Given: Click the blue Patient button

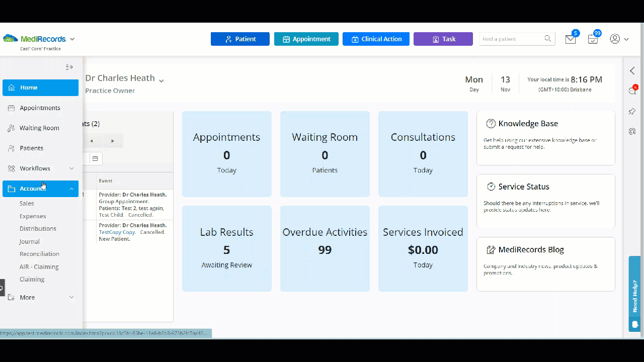Looking at the screenshot, I should click(x=240, y=39).
